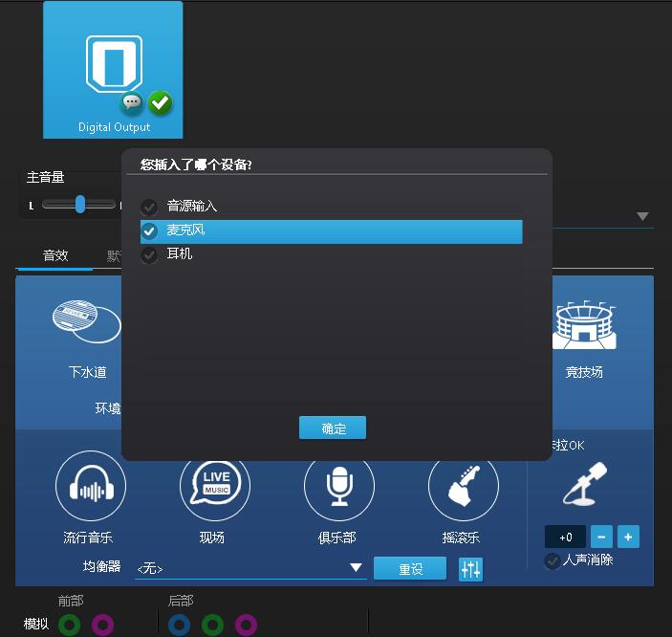Click the rear pink audio jack

pyautogui.click(x=246, y=625)
